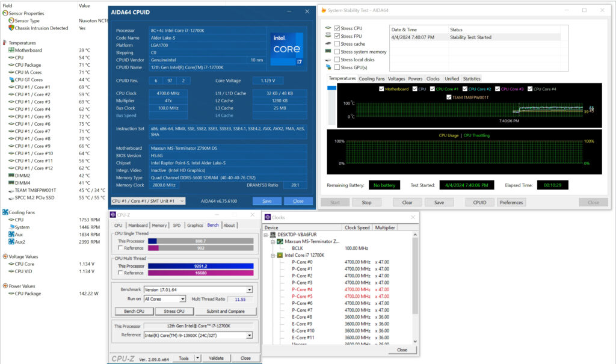
Task: Click Save in AIDA64 CPUID window
Action: (x=267, y=201)
